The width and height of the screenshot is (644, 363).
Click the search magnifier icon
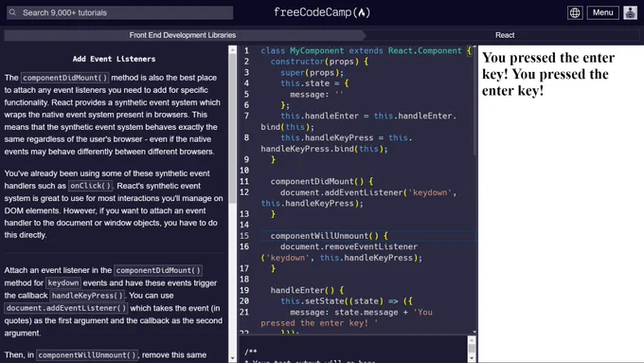(x=12, y=12)
